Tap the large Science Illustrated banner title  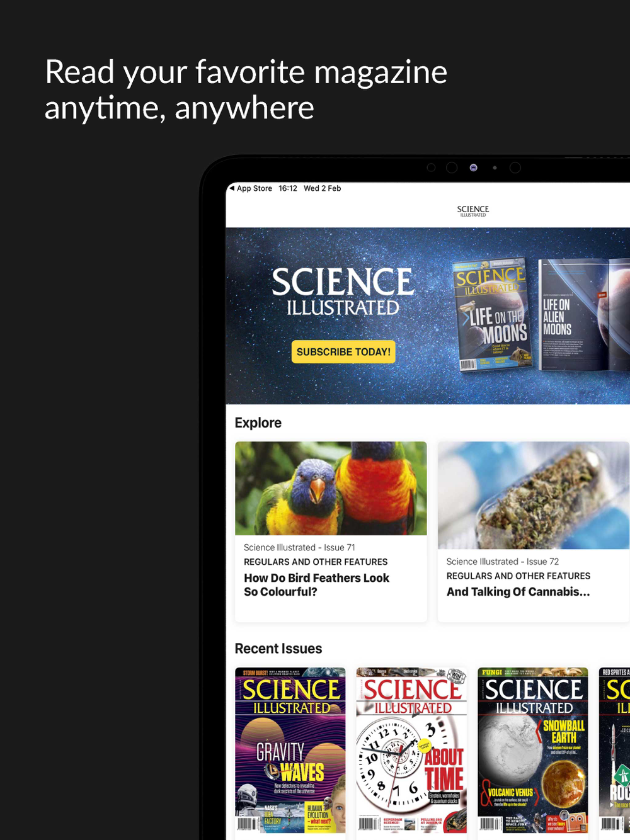click(343, 292)
